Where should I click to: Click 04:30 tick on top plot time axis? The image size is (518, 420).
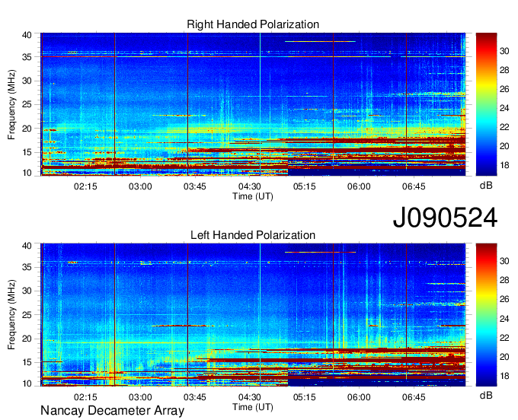(x=250, y=186)
